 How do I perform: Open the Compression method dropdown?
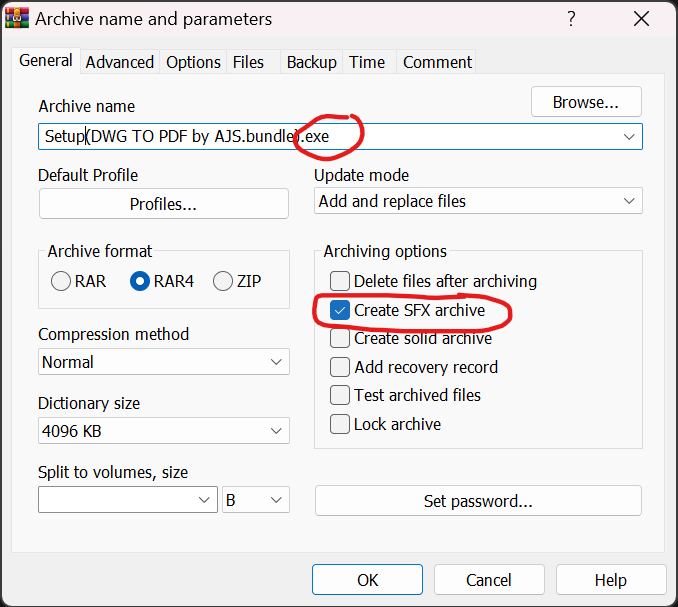coord(164,362)
